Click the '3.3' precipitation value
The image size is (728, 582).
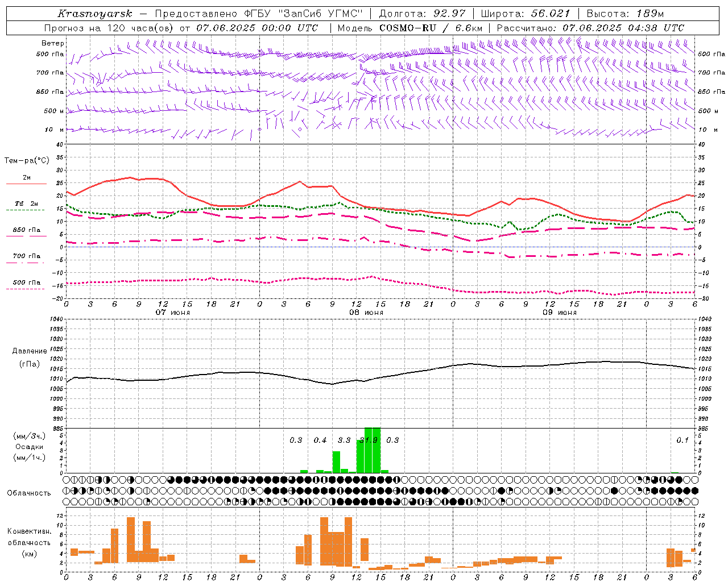click(x=344, y=440)
